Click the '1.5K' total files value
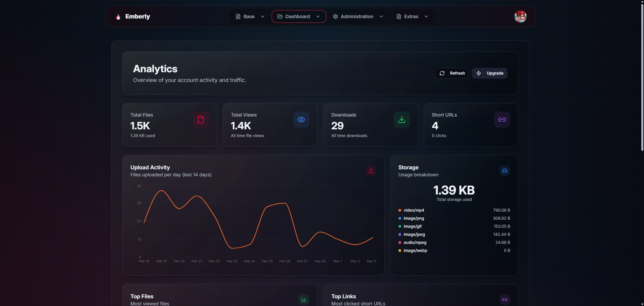Image resolution: width=644 pixels, height=306 pixels. click(140, 126)
